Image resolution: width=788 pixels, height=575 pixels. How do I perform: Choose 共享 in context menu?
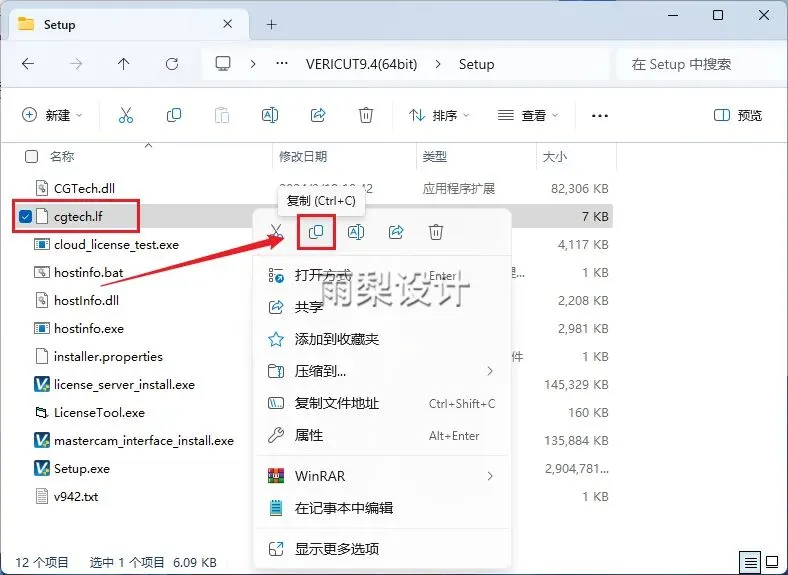(x=382, y=307)
